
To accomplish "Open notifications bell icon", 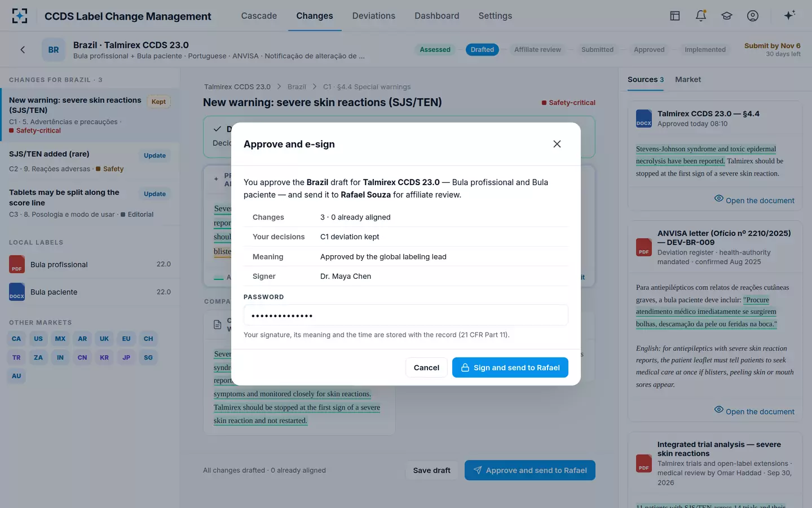I will pyautogui.click(x=701, y=16).
